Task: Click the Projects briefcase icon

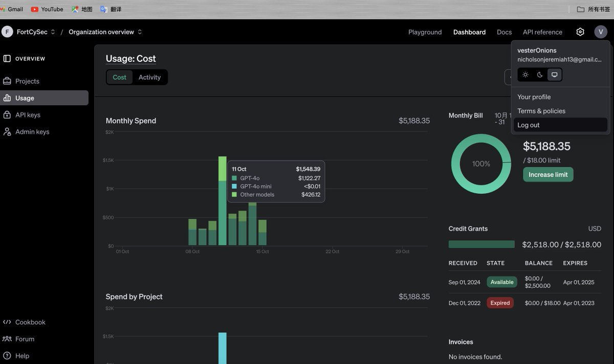Action: point(7,81)
